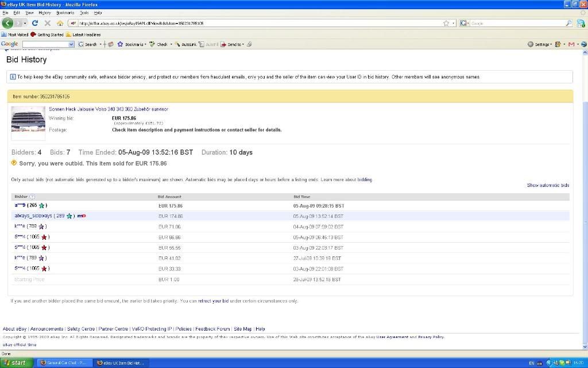This screenshot has width=588, height=368.
Task: Go to the browser Home icon
Action: coord(60,23)
